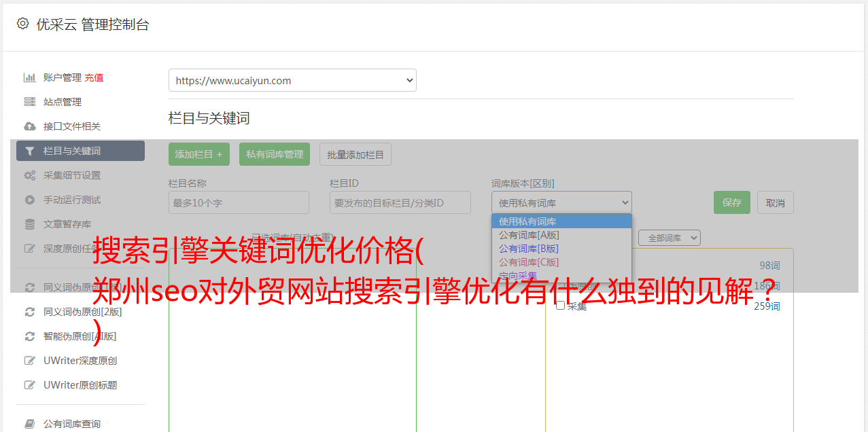Open 采集细节设置 via its gears icon
Image resolution: width=868 pixels, height=432 pixels.
click(30, 175)
